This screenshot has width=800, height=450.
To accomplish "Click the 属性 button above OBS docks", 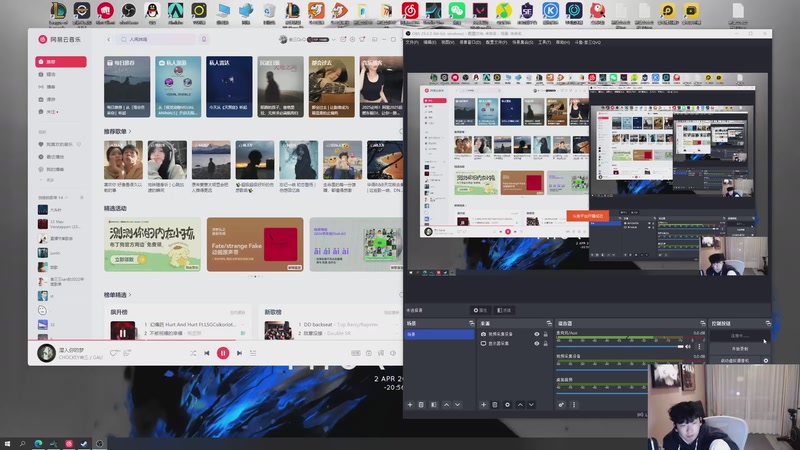I will 480,310.
